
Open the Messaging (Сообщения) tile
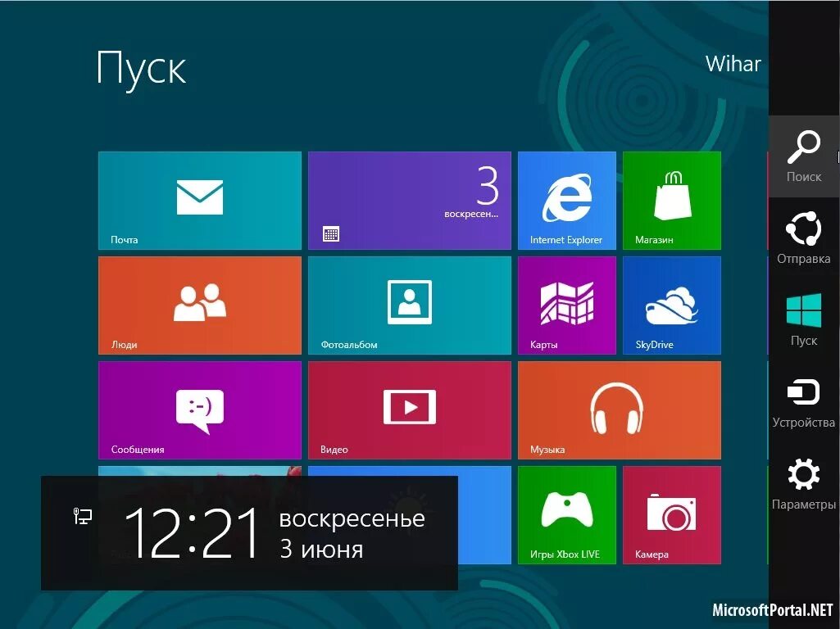click(x=200, y=410)
